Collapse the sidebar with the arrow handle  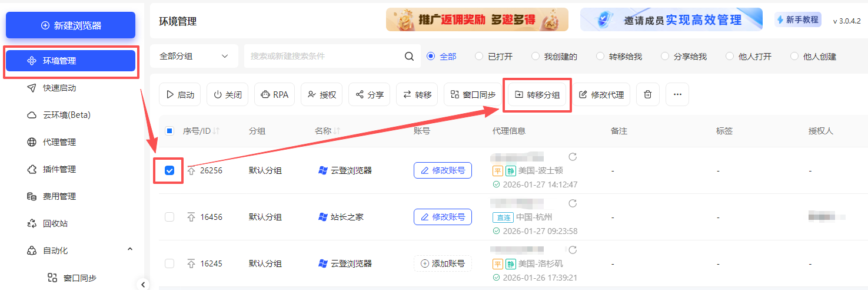click(x=144, y=285)
